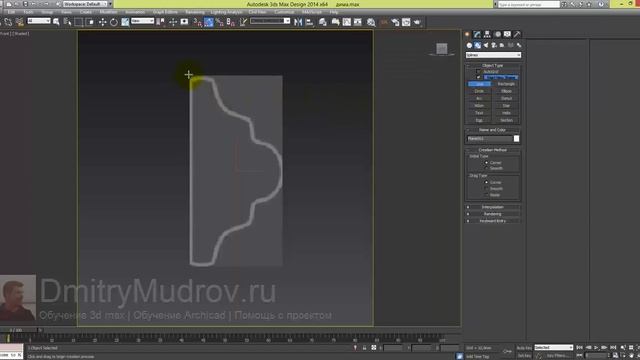Open the Modifiers menu
This screenshot has width=640, height=360.
108,12
